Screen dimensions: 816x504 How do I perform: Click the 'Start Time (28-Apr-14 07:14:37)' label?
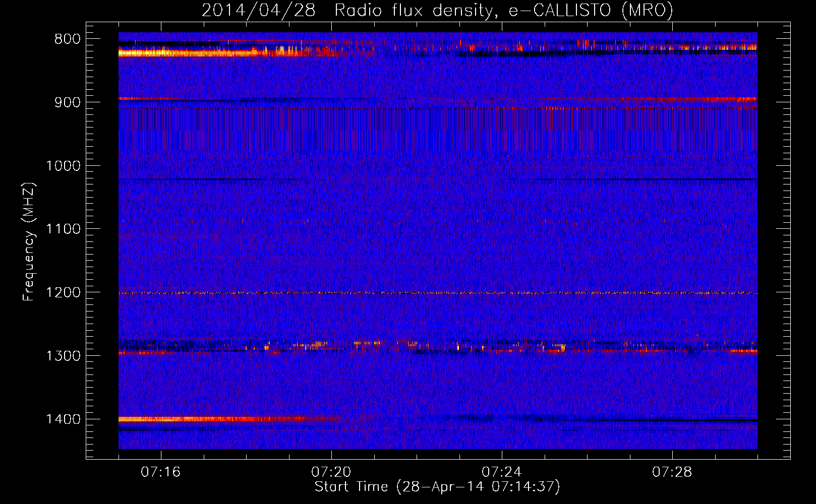[437, 487]
